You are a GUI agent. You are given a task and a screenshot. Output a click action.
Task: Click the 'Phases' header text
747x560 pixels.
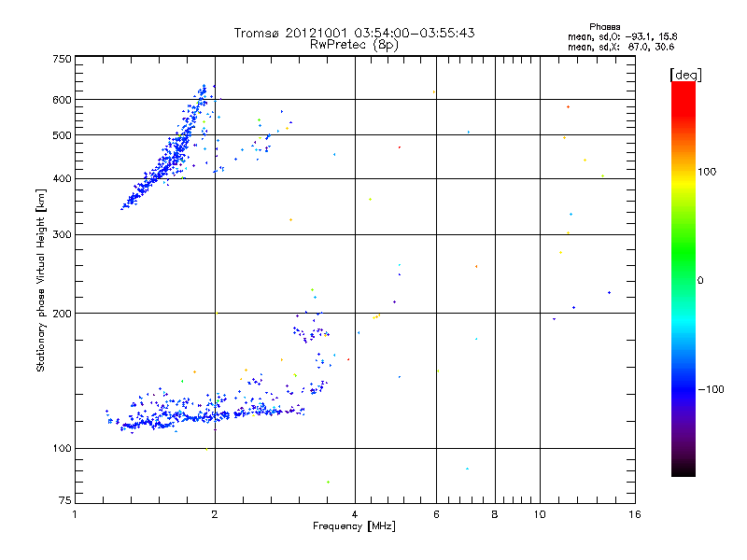[x=604, y=27]
